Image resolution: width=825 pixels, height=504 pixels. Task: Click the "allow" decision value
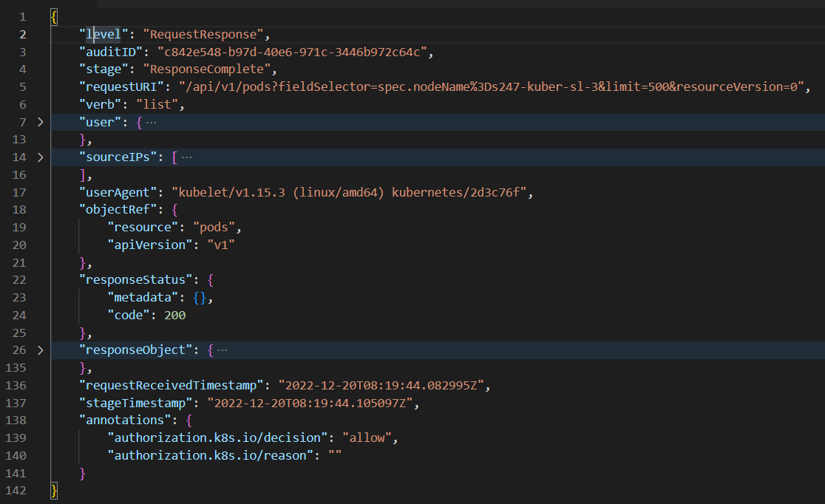coord(367,437)
